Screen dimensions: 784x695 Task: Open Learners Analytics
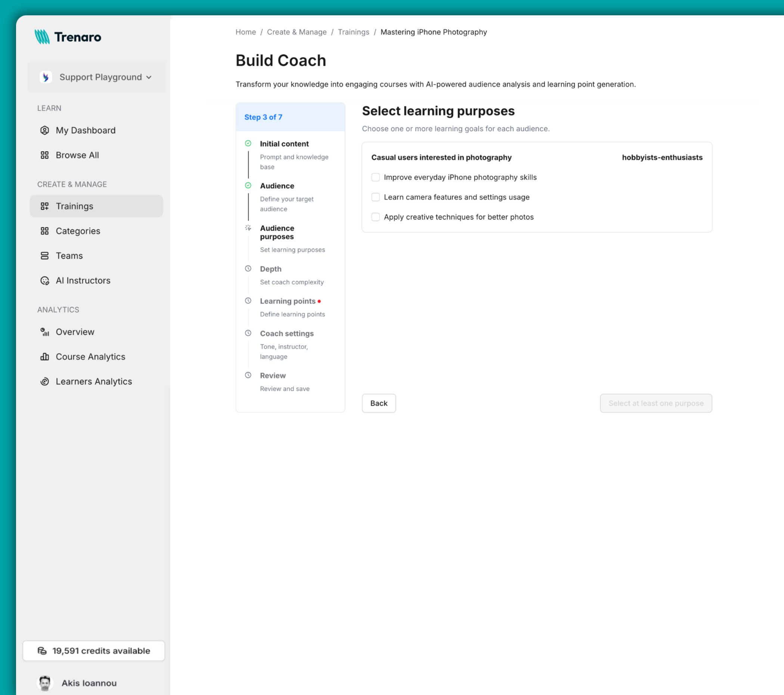coord(93,381)
